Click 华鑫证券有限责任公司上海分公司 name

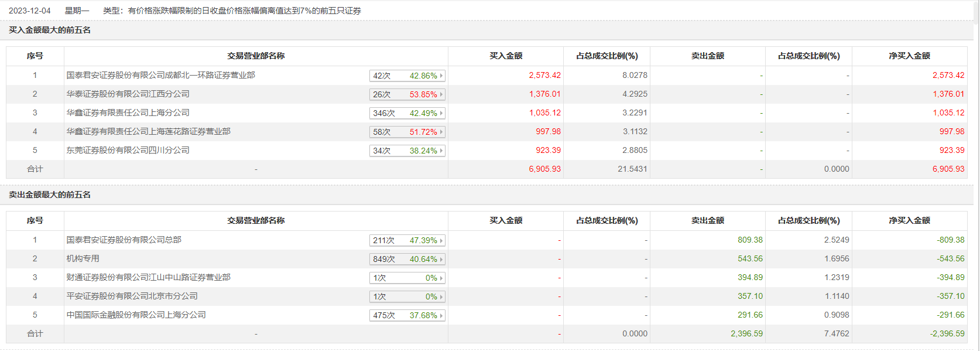click(128, 113)
